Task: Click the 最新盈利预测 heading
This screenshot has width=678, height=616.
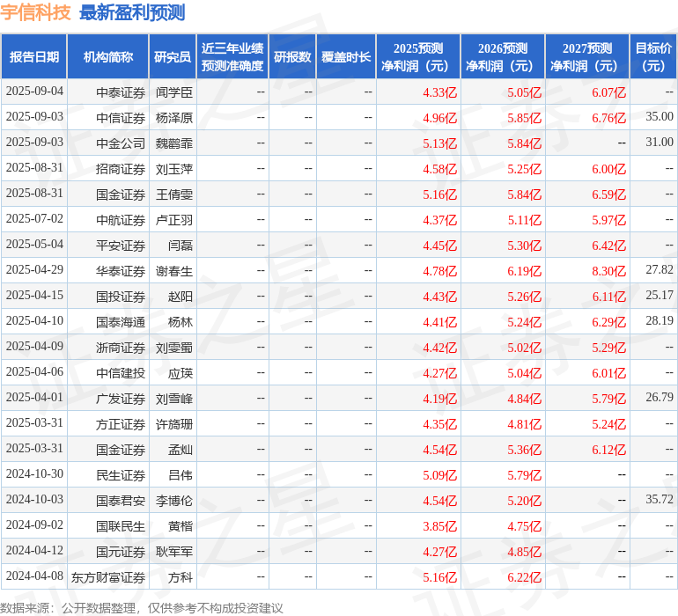Action: click(x=132, y=12)
